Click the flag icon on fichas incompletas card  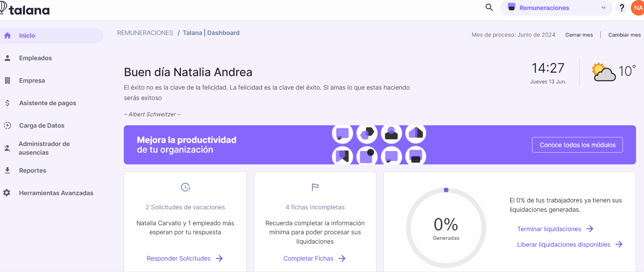pyautogui.click(x=315, y=187)
